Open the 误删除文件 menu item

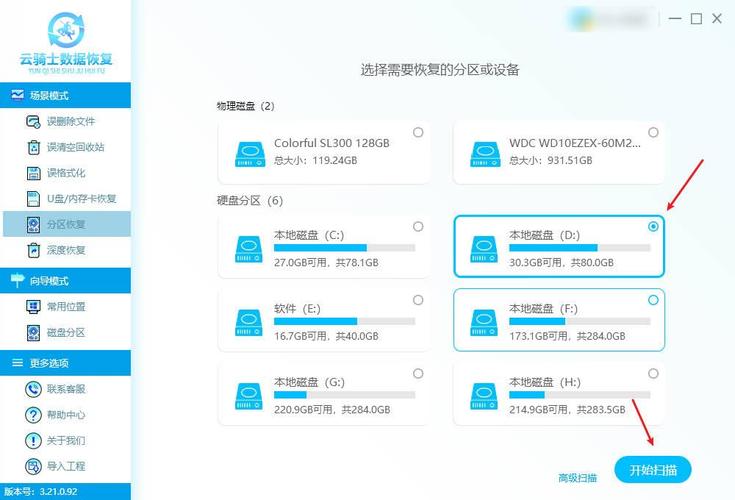click(x=67, y=122)
